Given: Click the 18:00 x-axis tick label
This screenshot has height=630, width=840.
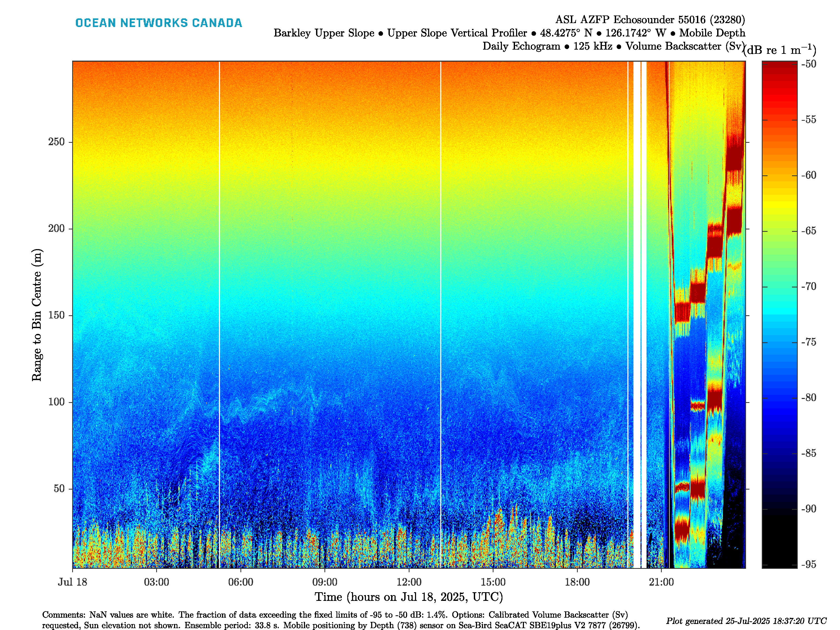Looking at the screenshot, I should (x=577, y=582).
